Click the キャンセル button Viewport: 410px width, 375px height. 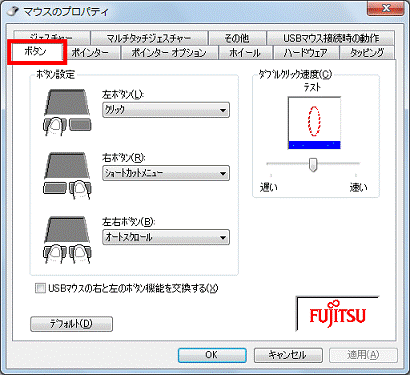click(x=288, y=355)
